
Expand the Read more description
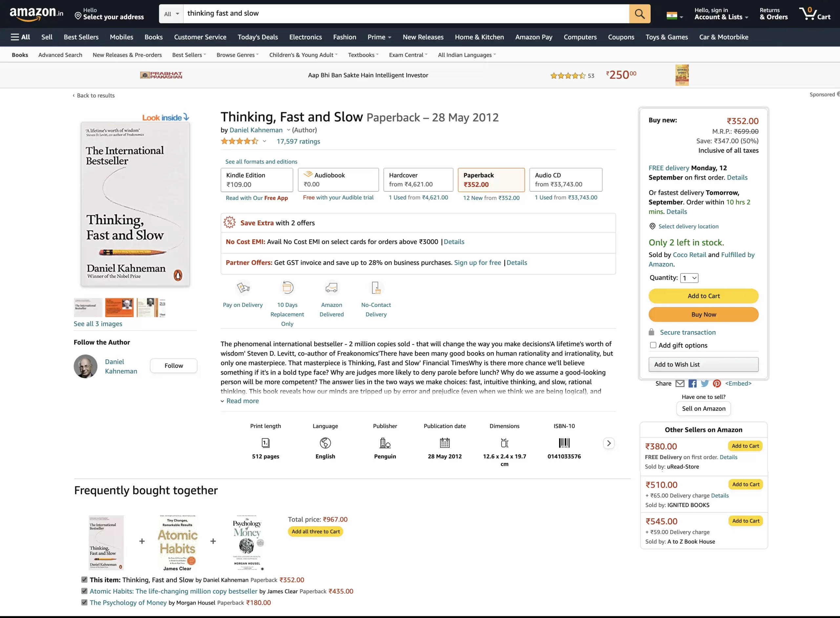pos(242,401)
